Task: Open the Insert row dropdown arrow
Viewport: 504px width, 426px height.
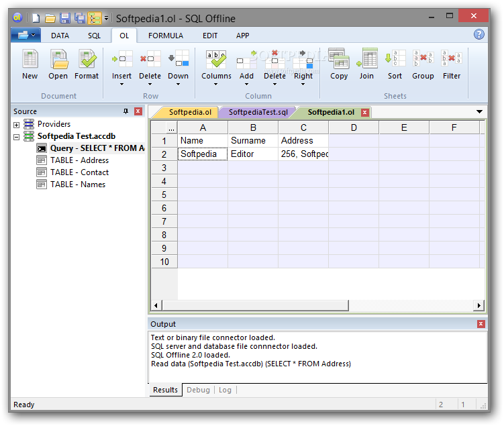Action: click(x=122, y=85)
